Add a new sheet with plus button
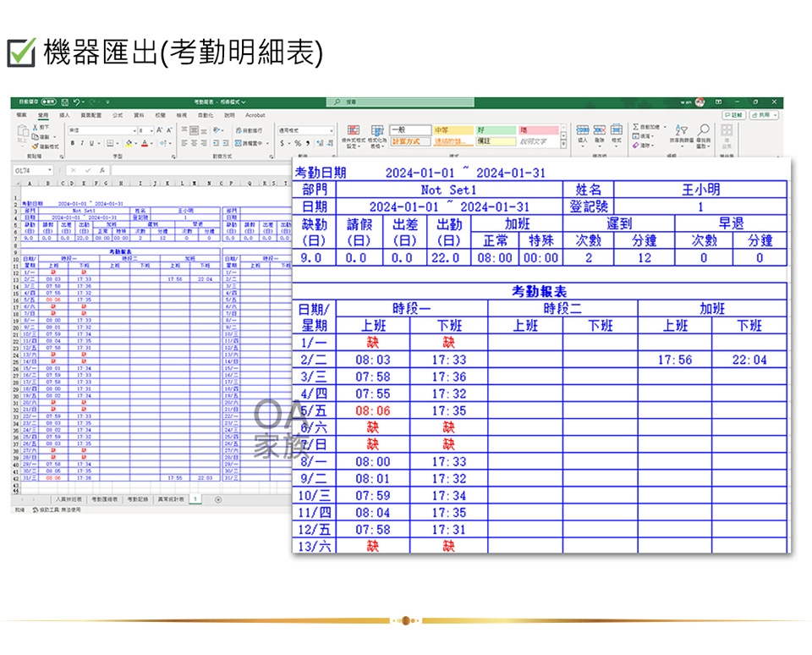812x655 pixels. [217, 499]
